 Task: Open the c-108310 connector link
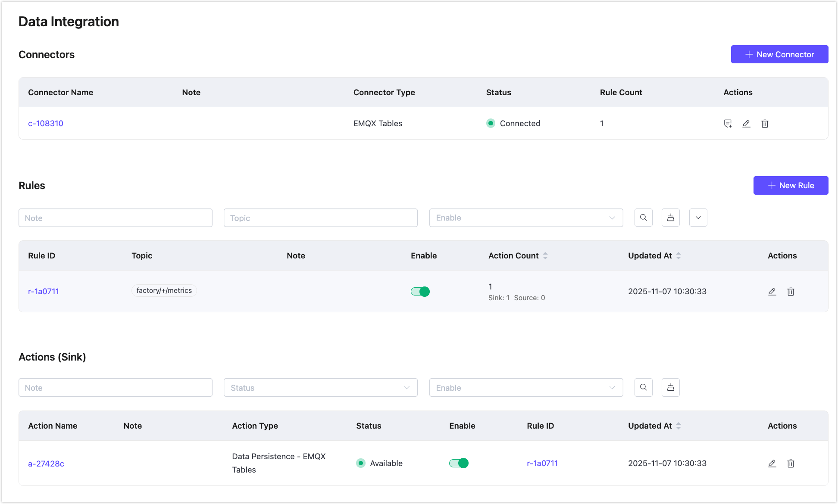pos(46,123)
